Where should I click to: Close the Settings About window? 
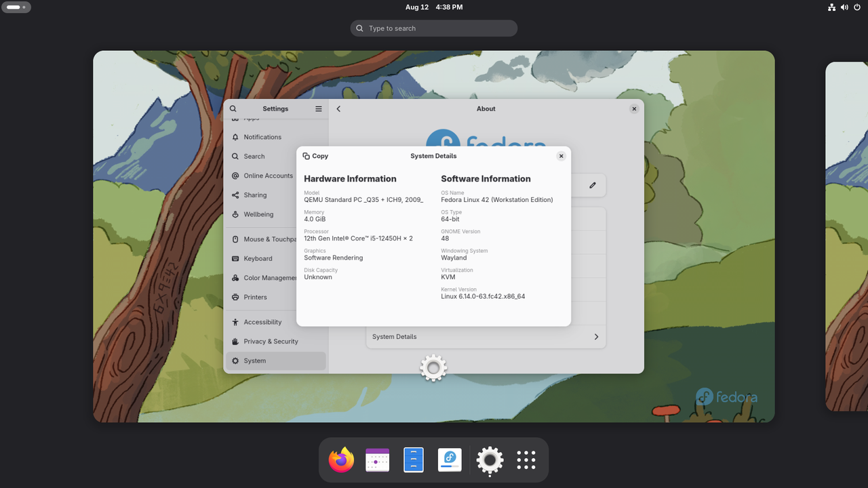pyautogui.click(x=634, y=108)
